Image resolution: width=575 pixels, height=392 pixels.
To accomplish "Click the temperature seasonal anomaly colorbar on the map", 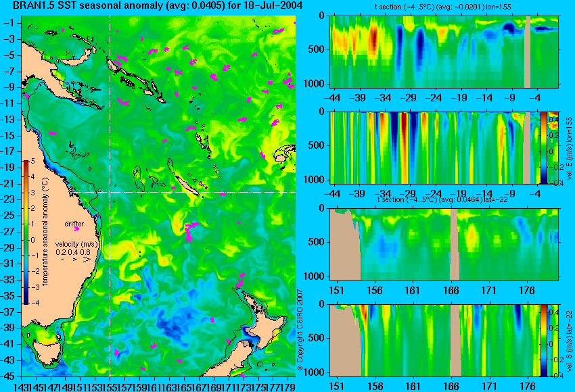I will 26,232.
